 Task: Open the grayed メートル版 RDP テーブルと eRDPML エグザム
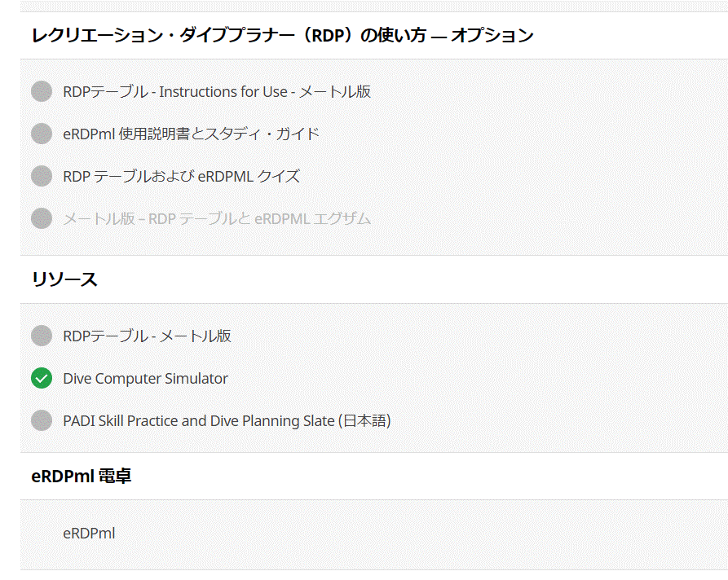click(217, 219)
